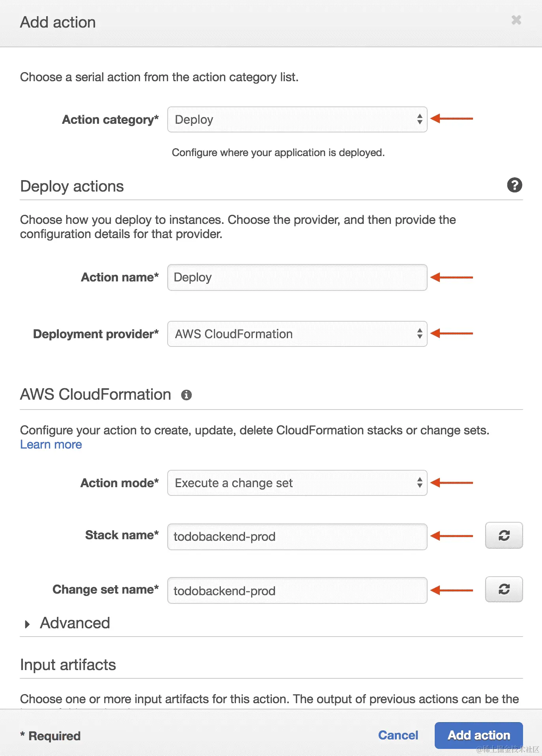Open the Deployment provider dropdown
Screen dimensions: 542x756
(297, 334)
